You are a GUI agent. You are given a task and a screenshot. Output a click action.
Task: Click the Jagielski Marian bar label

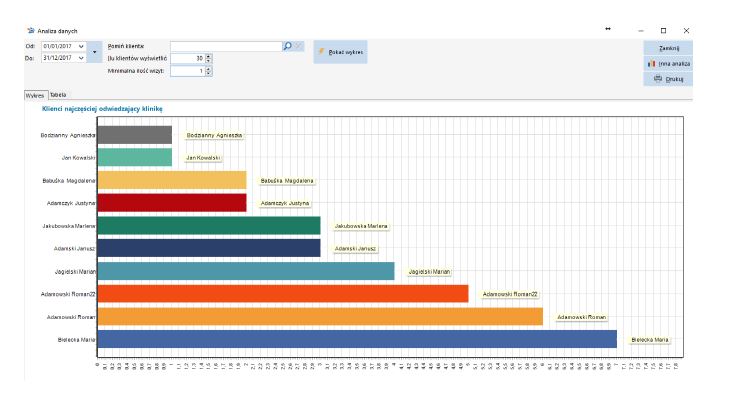click(x=429, y=271)
